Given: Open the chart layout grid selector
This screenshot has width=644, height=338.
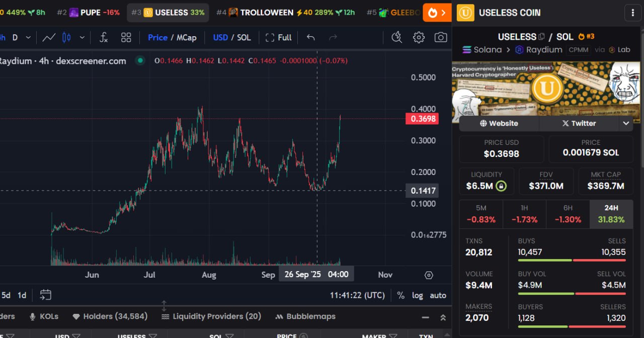Looking at the screenshot, I should coord(126,37).
